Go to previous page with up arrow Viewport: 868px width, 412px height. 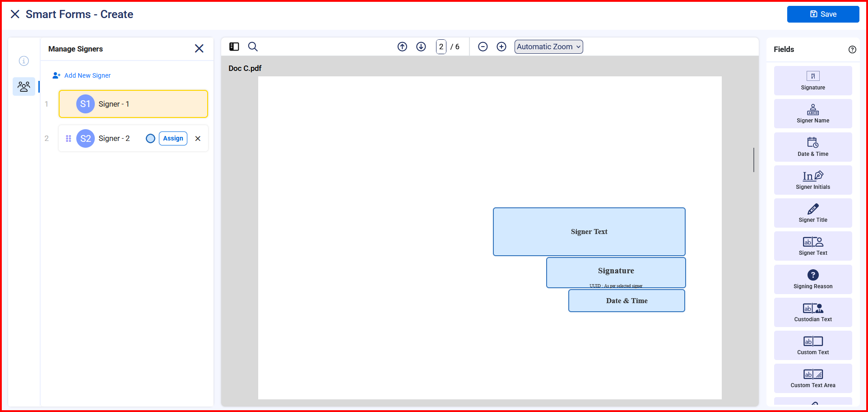point(402,47)
